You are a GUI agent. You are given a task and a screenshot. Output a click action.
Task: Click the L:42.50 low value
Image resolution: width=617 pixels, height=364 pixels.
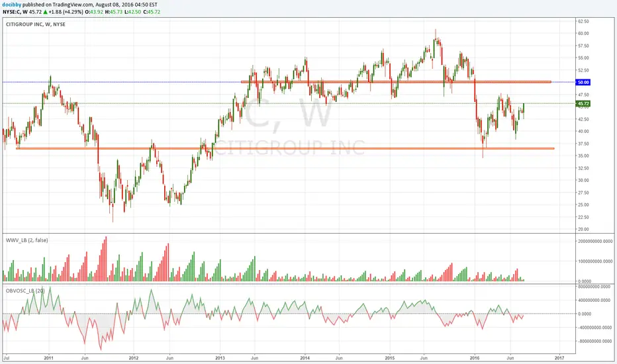[x=132, y=12]
